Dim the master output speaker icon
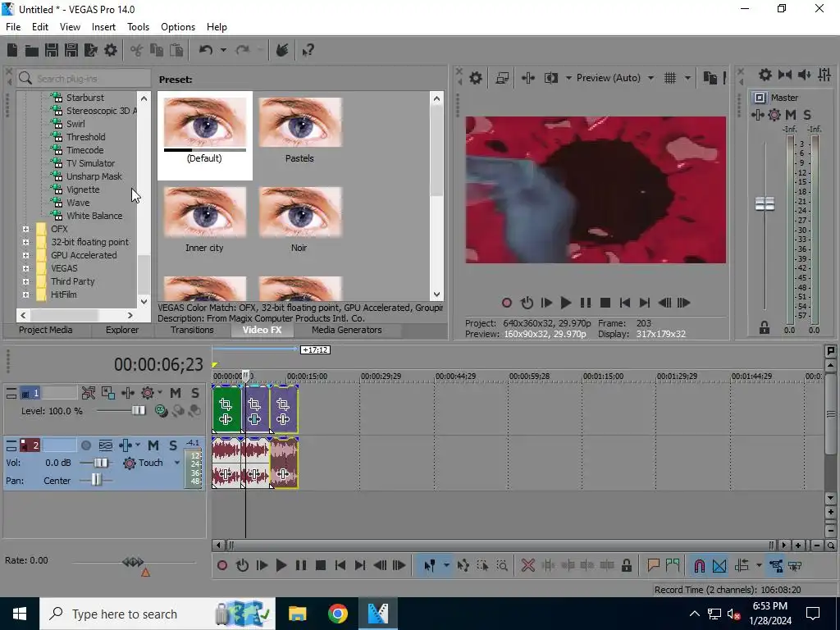Viewport: 840px width, 630px height. click(x=804, y=75)
